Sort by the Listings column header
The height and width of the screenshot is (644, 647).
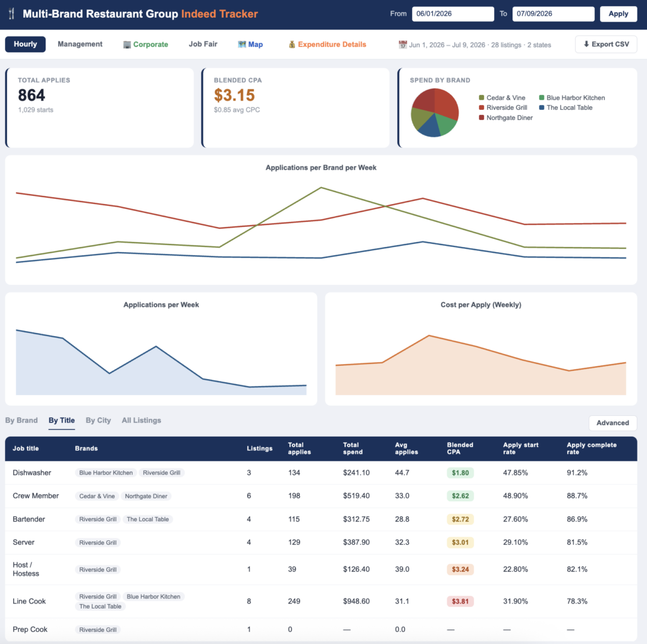click(260, 448)
